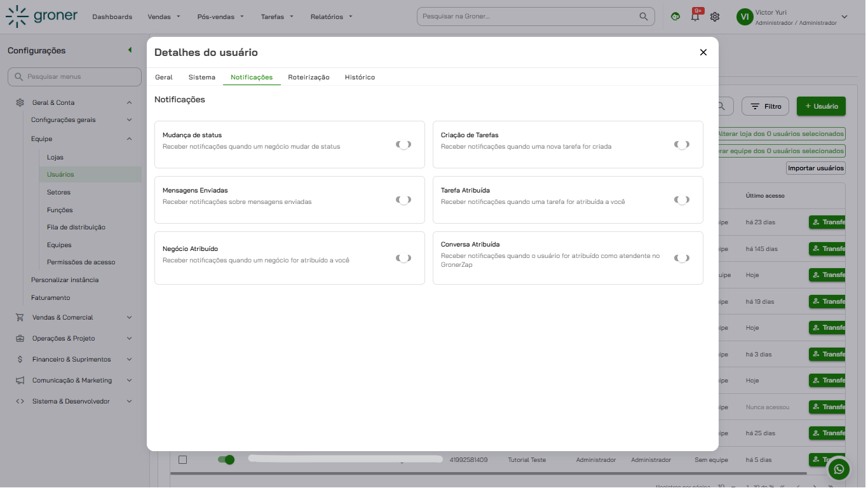The width and height of the screenshot is (868, 488).
Task: Open Lojas in the sidebar
Action: coord(55,157)
